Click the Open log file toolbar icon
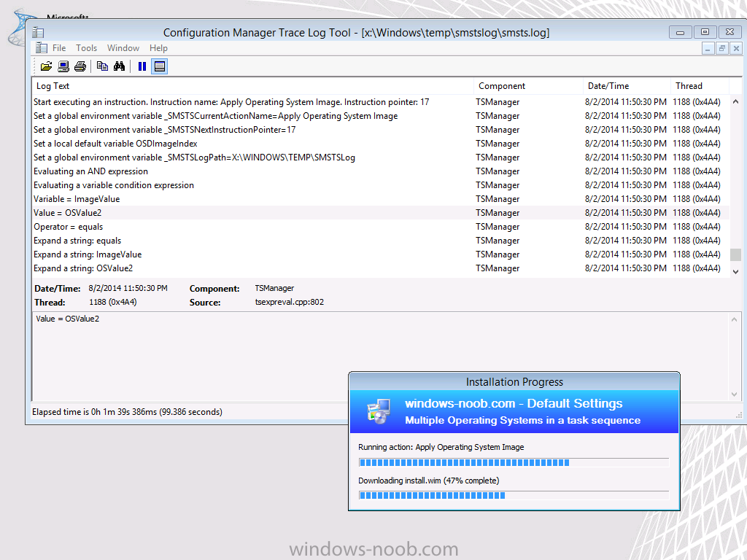Viewport: 747px width, 560px height. [46, 66]
